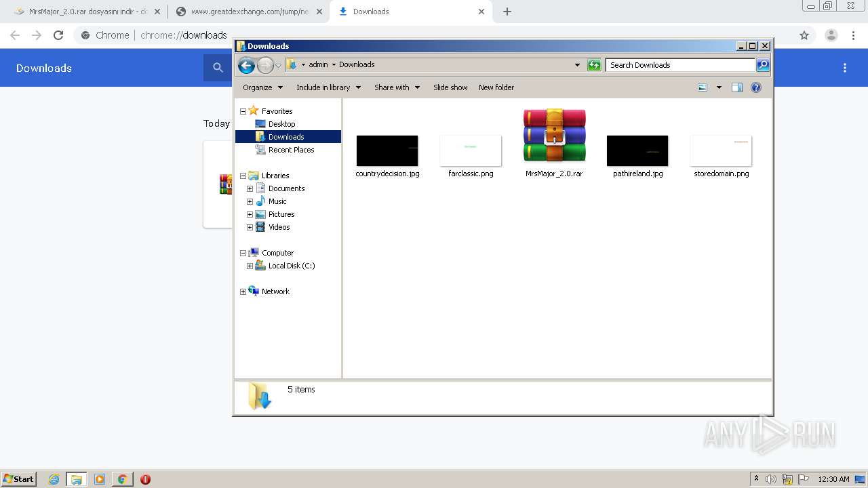Screen dimensions: 868x488
Task: Bookmark this page with the star icon
Action: click(x=804, y=35)
